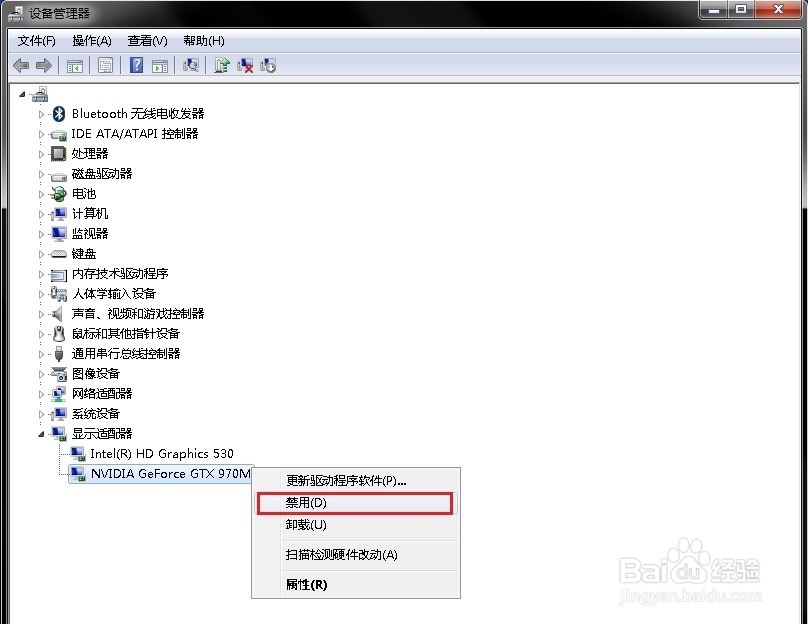Select the 键盘 label
Image resolution: width=808 pixels, height=624 pixels.
(84, 254)
